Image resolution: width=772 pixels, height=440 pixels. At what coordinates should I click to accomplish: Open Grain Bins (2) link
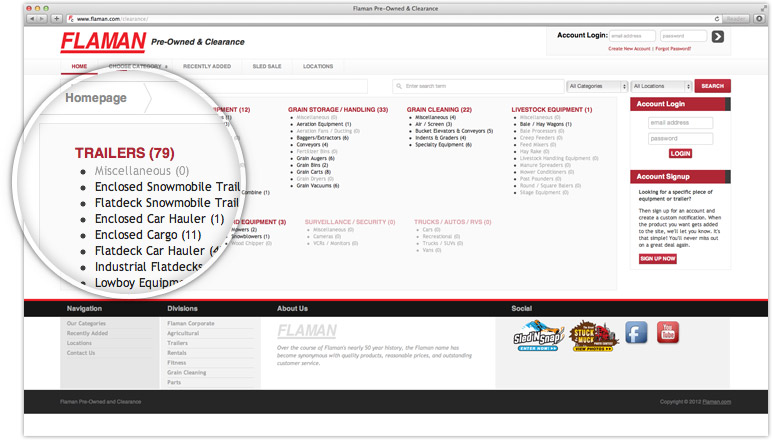(312, 165)
